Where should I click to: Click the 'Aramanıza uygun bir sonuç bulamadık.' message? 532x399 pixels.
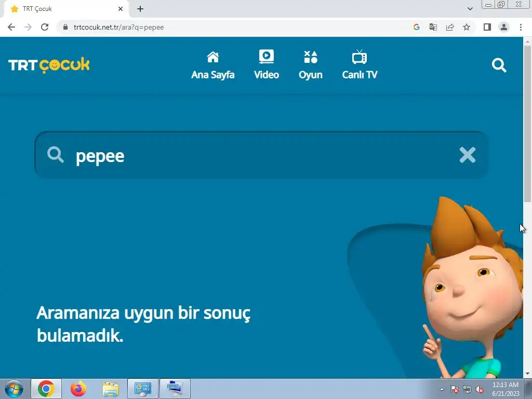[x=143, y=324]
